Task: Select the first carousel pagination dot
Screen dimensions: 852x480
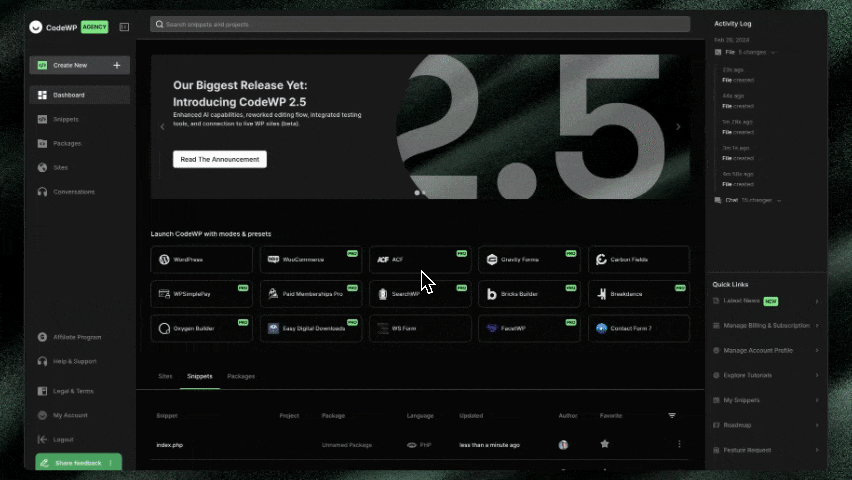Action: pos(417,192)
